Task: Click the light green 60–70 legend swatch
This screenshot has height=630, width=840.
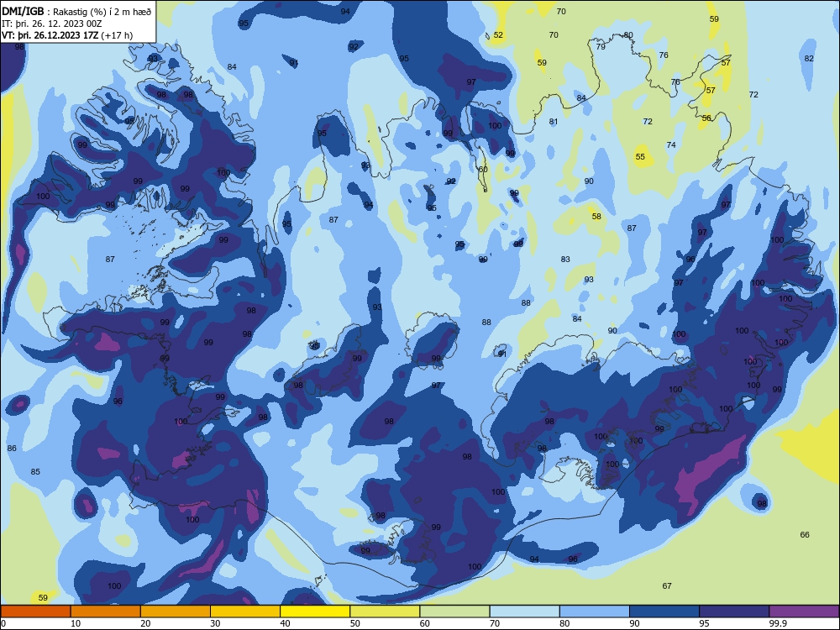Action: pyautogui.click(x=454, y=612)
